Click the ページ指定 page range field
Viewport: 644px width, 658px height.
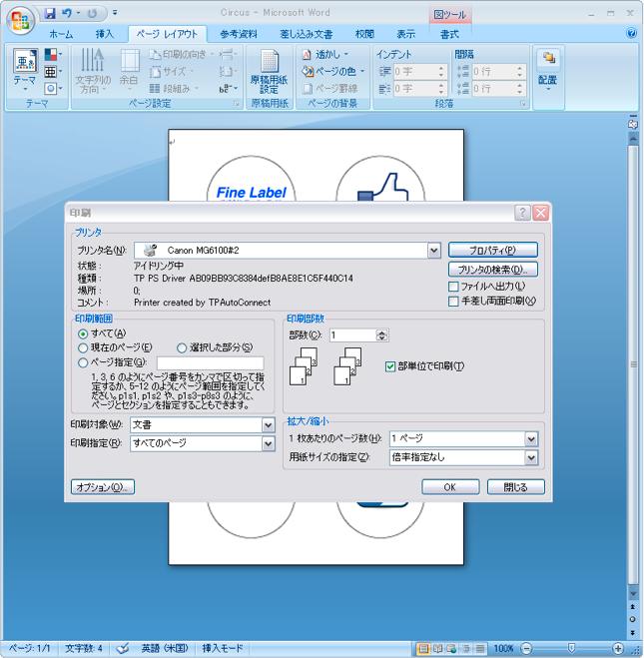click(211, 363)
